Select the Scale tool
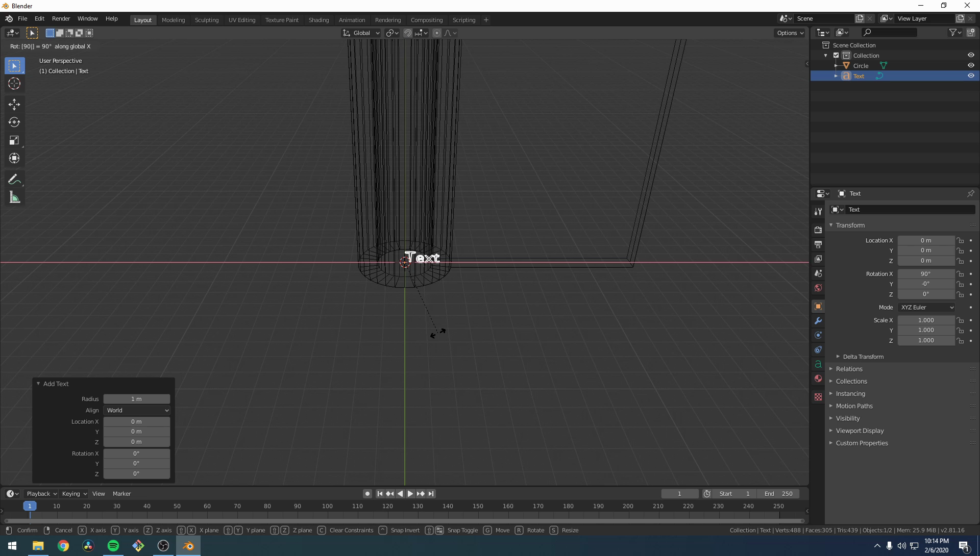 click(14, 140)
